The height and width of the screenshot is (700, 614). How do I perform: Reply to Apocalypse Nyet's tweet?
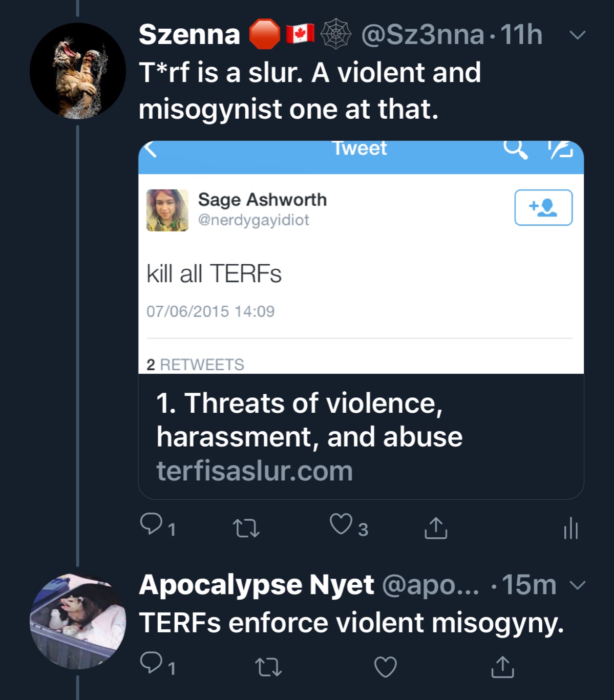152,663
